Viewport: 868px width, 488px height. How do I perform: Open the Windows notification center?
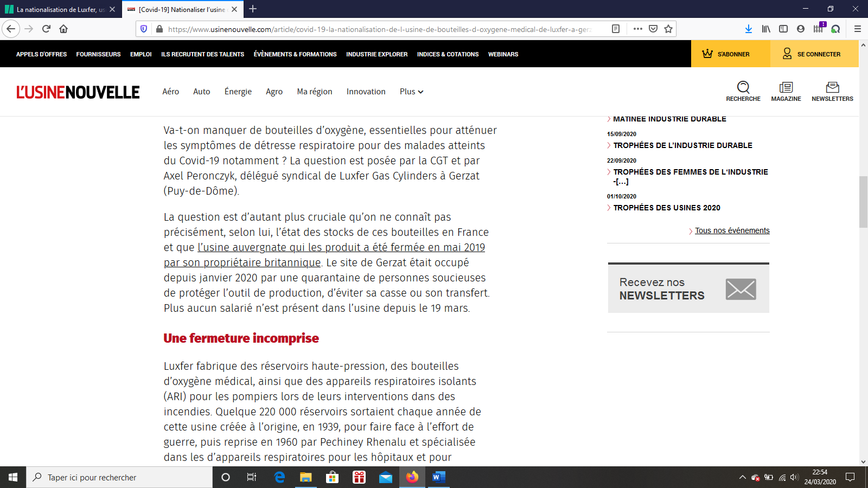(850, 477)
